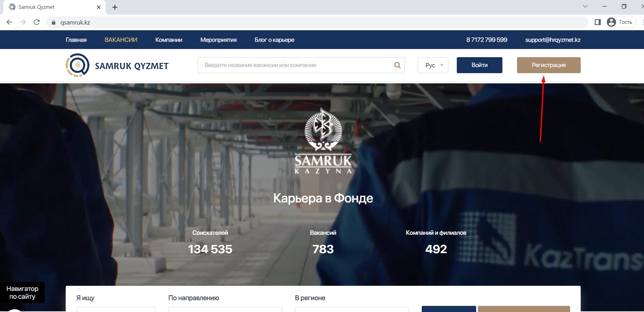Screen dimensions: 644x312
Task: Click the magnifier search icon
Action: 397,65
